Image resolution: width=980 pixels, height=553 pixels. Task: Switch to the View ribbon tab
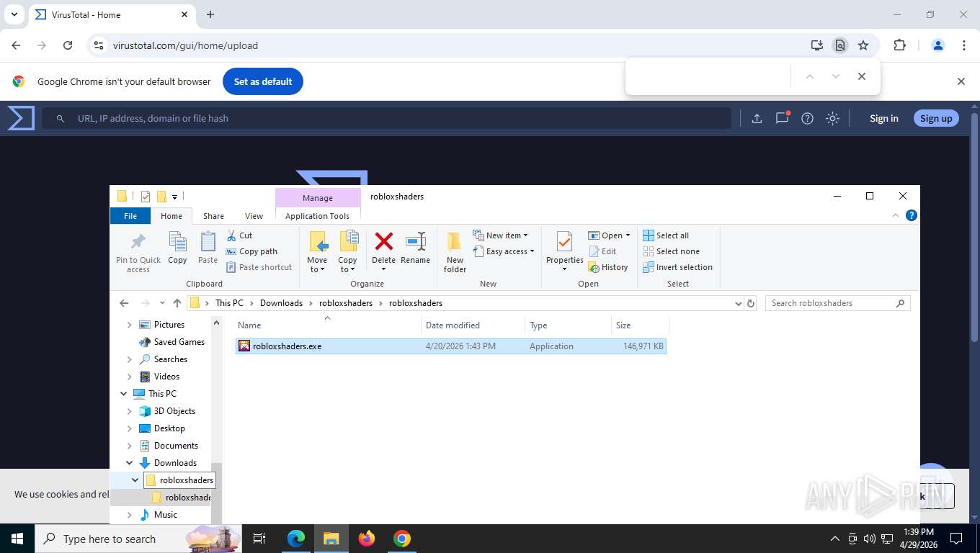pyautogui.click(x=254, y=216)
